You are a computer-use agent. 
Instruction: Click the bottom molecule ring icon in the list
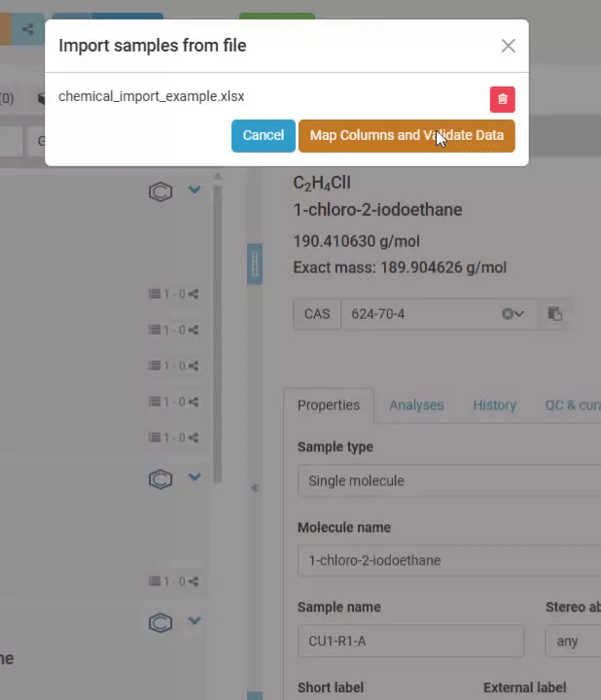(160, 623)
